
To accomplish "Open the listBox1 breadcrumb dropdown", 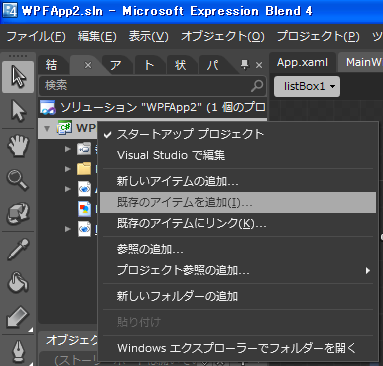I will (307, 86).
